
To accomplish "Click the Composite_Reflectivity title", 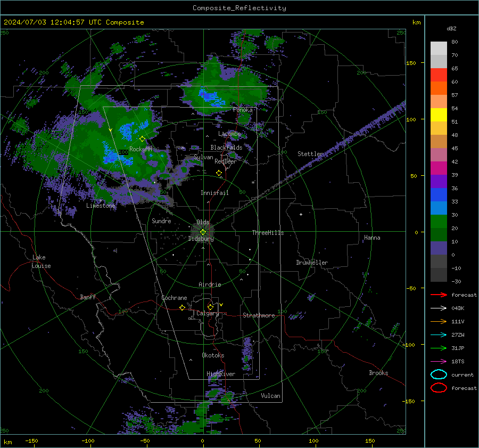I will click(240, 8).
